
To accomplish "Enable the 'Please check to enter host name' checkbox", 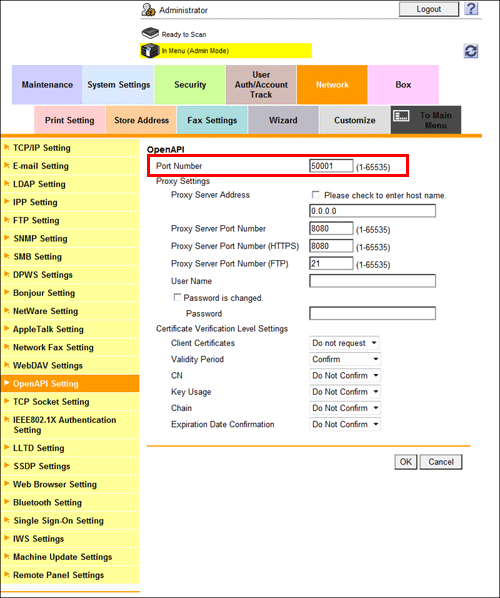I will pos(315,195).
